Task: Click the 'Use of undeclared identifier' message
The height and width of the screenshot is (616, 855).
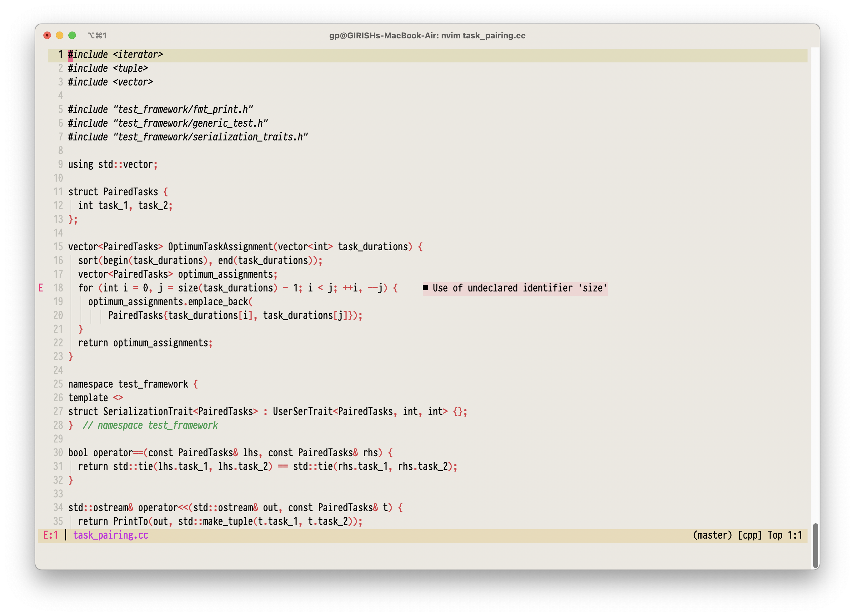Action: pyautogui.click(x=520, y=288)
